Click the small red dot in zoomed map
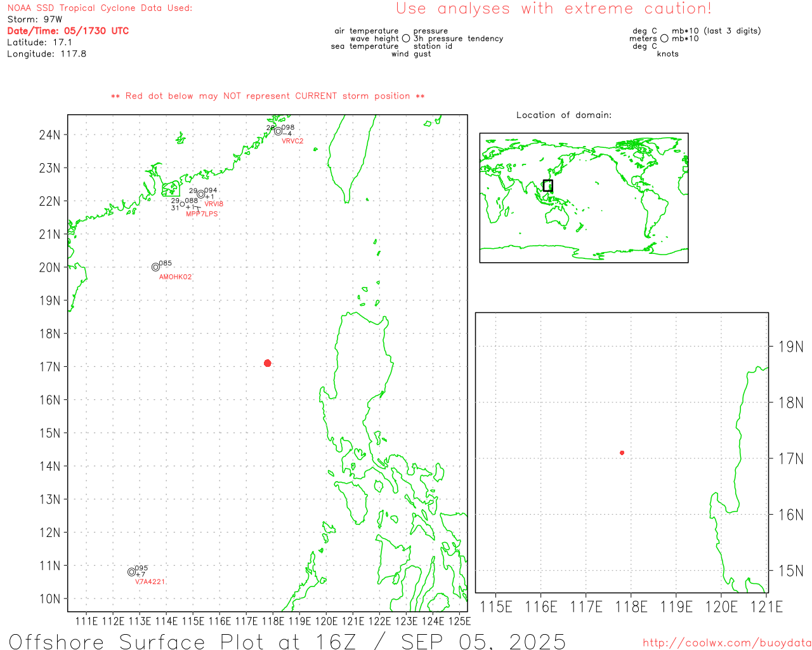Image resolution: width=812 pixels, height=650 pixels. pos(622,453)
